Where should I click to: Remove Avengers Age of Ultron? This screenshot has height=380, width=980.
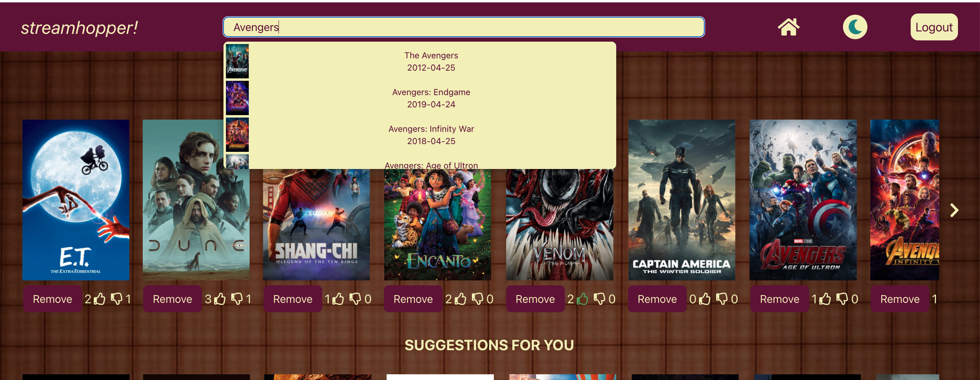pos(779,299)
